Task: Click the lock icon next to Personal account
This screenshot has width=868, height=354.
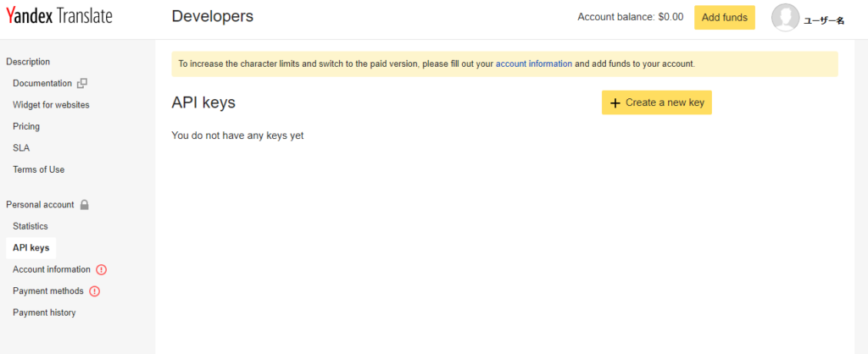Action: click(84, 205)
